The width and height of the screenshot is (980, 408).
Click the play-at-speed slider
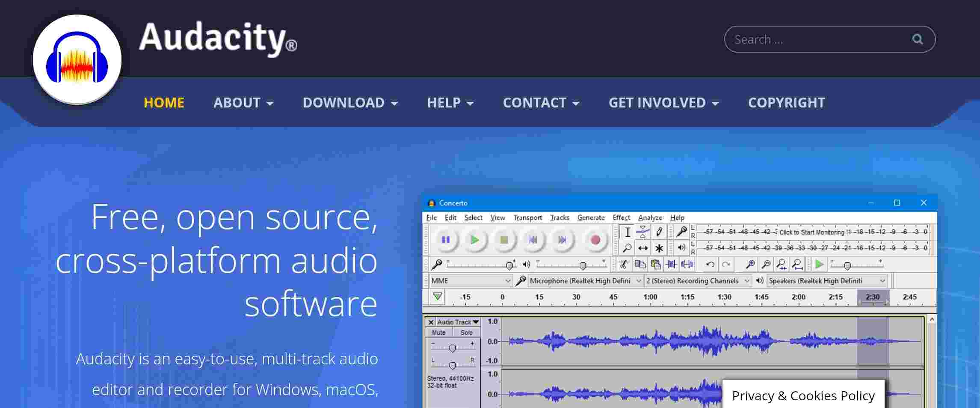pyautogui.click(x=856, y=265)
